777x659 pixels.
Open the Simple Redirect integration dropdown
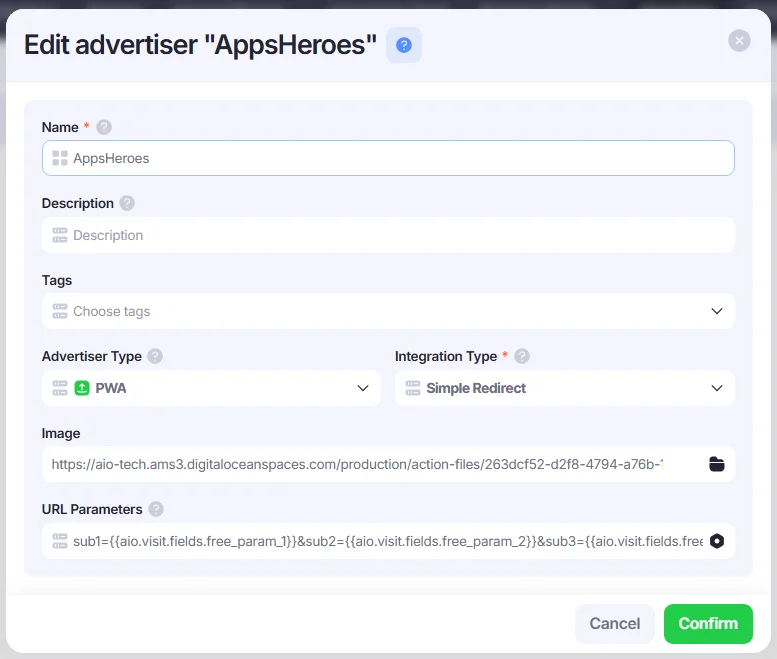coord(564,388)
